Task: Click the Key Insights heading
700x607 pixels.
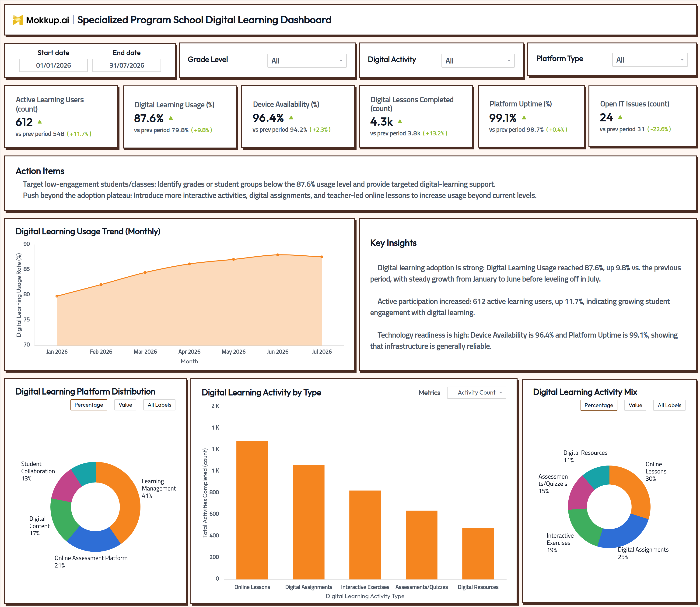Action: 393,243
